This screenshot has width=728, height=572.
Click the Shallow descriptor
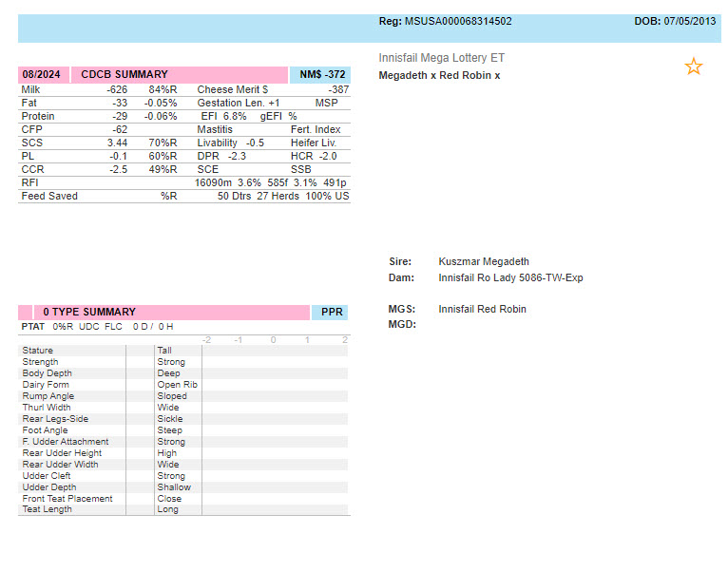pos(174,487)
